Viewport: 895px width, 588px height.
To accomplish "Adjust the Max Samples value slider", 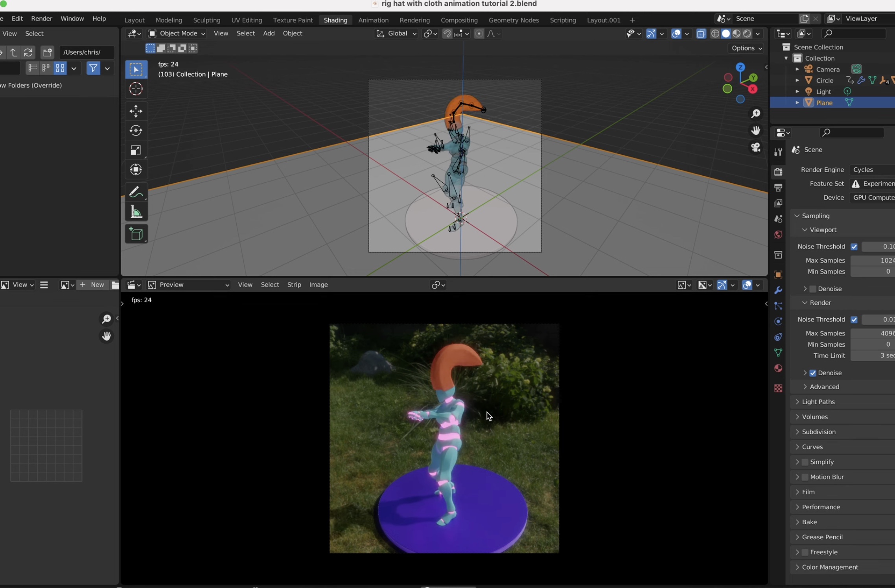I will [x=873, y=260].
